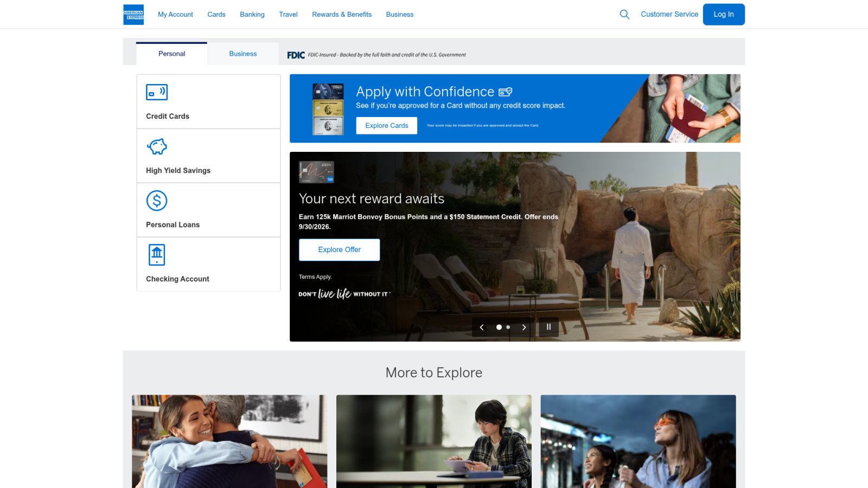The width and height of the screenshot is (868, 488).
Task: Click the card shield icon beside Apply with Confidence
Action: point(506,92)
